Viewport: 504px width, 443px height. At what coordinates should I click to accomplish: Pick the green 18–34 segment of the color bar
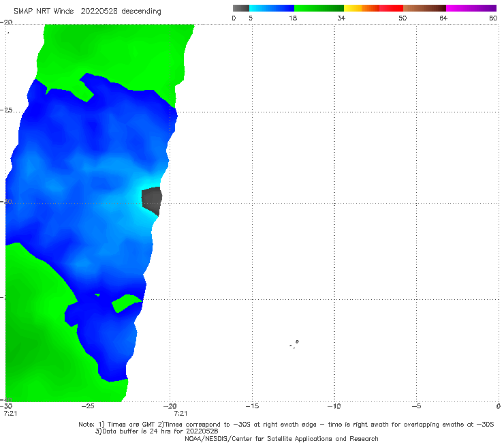pyautogui.click(x=319, y=8)
